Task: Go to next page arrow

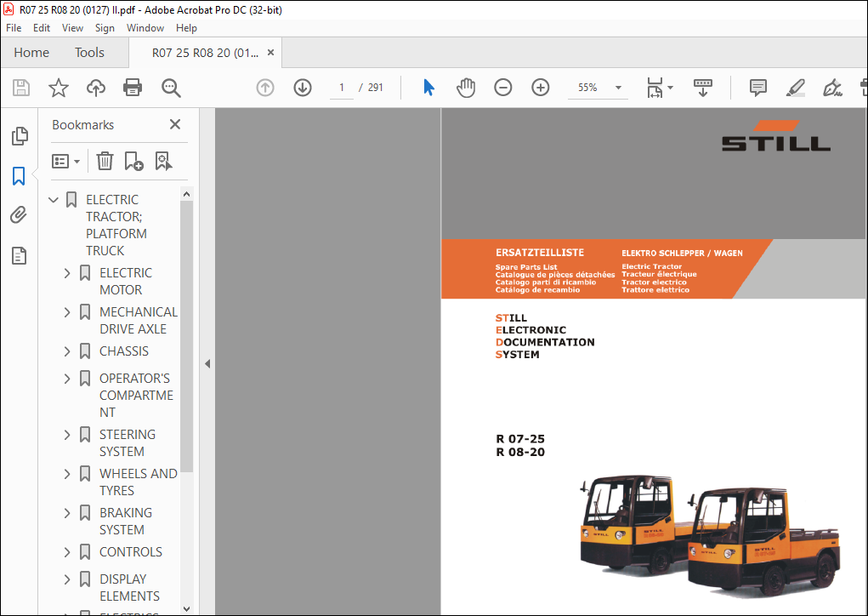Action: 303,88
